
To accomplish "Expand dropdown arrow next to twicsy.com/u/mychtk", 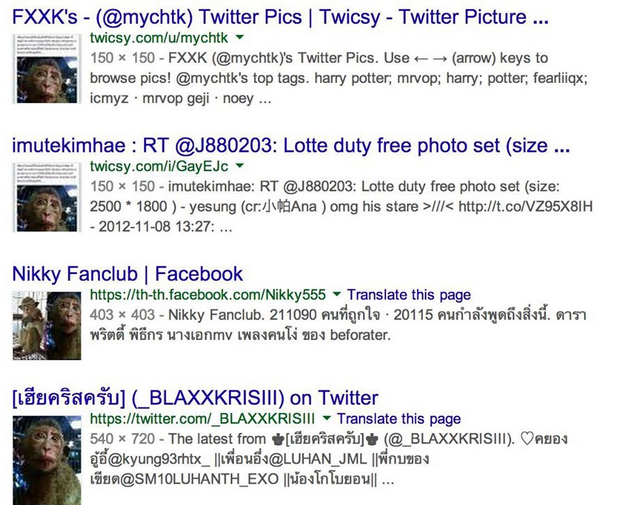I will tap(240, 38).
